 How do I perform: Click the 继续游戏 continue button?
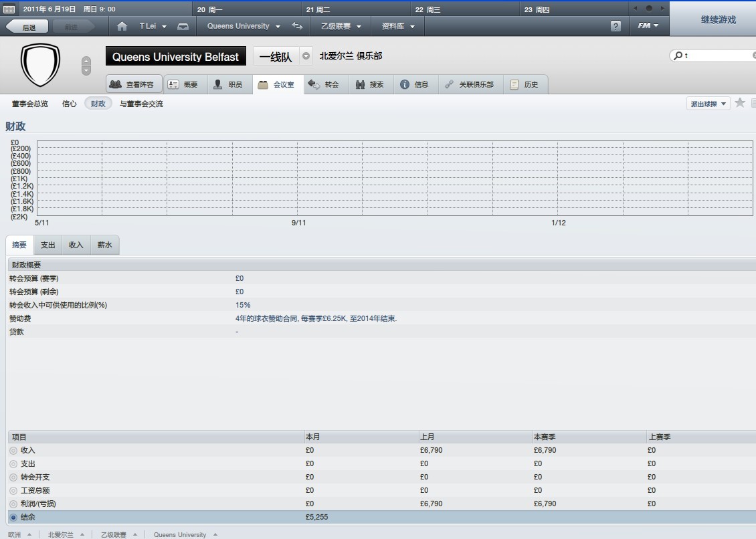point(718,19)
